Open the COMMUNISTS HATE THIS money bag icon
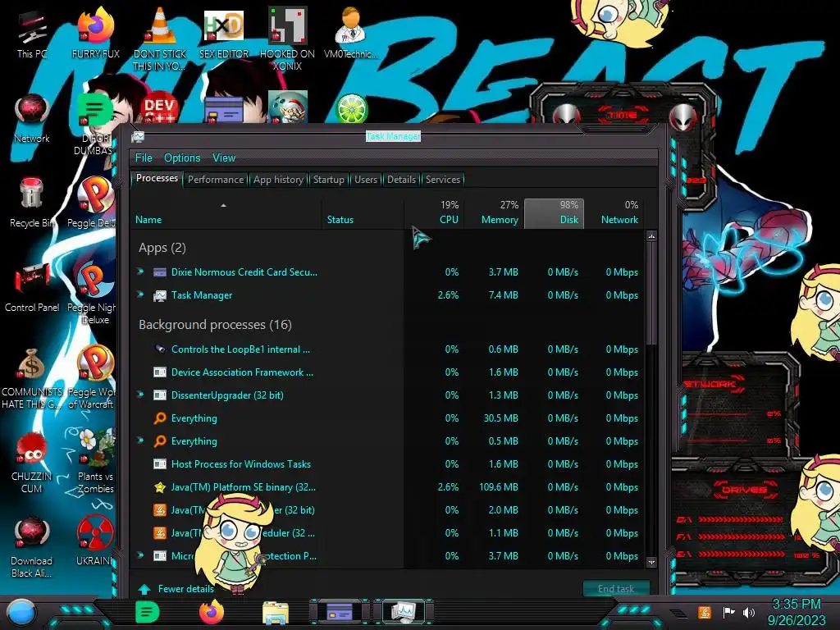The image size is (840, 630). pyautogui.click(x=32, y=379)
